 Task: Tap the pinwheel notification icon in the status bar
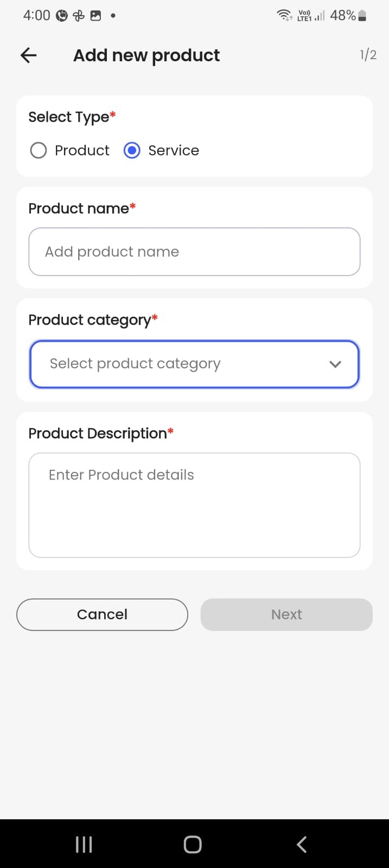[79, 16]
